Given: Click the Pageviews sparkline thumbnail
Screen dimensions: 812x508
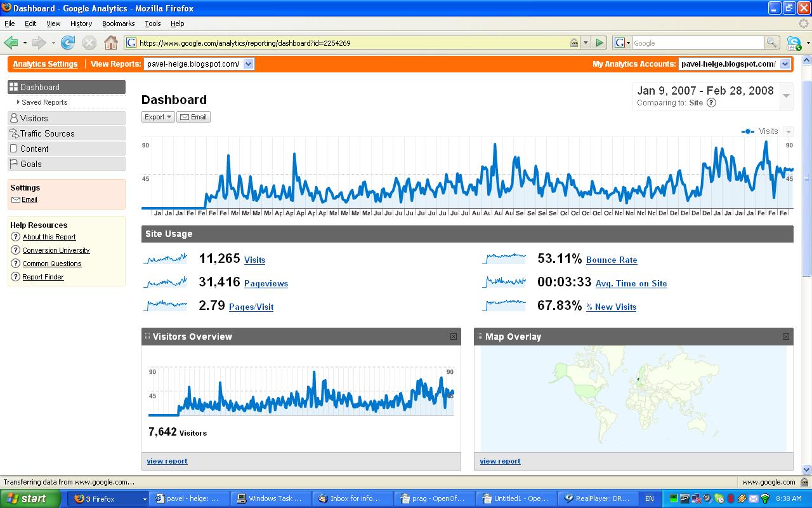Looking at the screenshot, I should tap(165, 282).
